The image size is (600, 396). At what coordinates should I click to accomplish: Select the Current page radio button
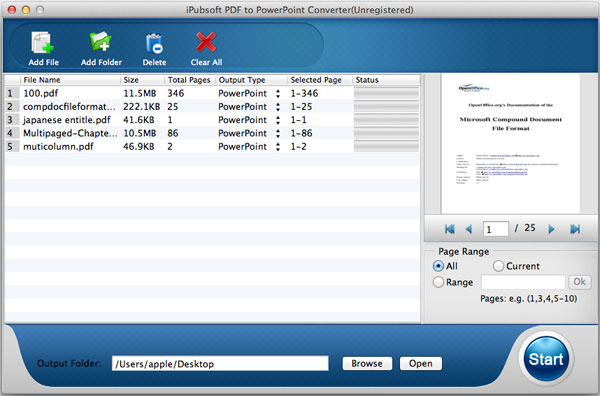tap(498, 266)
